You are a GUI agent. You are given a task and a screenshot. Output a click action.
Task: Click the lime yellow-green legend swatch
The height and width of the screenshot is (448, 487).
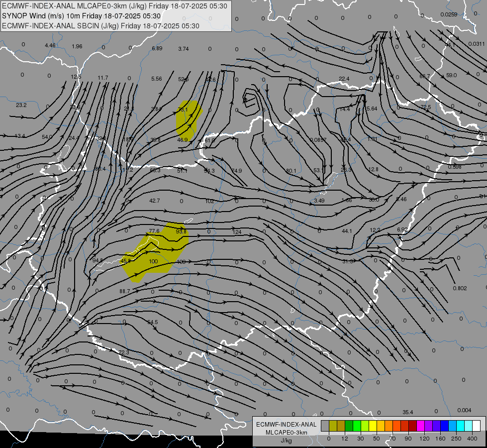(365, 426)
